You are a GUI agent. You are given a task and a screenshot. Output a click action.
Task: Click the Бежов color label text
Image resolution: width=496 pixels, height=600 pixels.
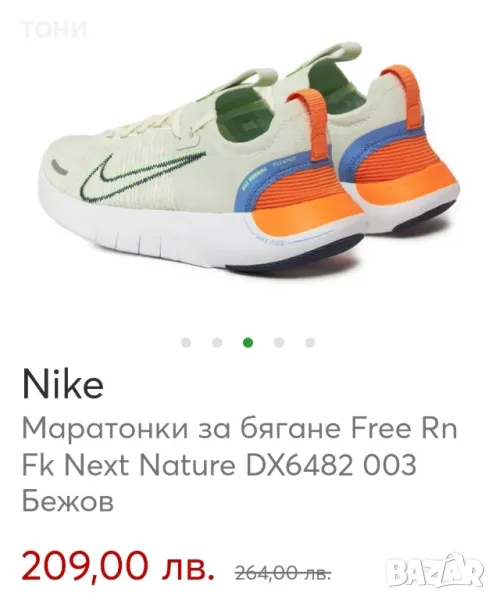[68, 501]
